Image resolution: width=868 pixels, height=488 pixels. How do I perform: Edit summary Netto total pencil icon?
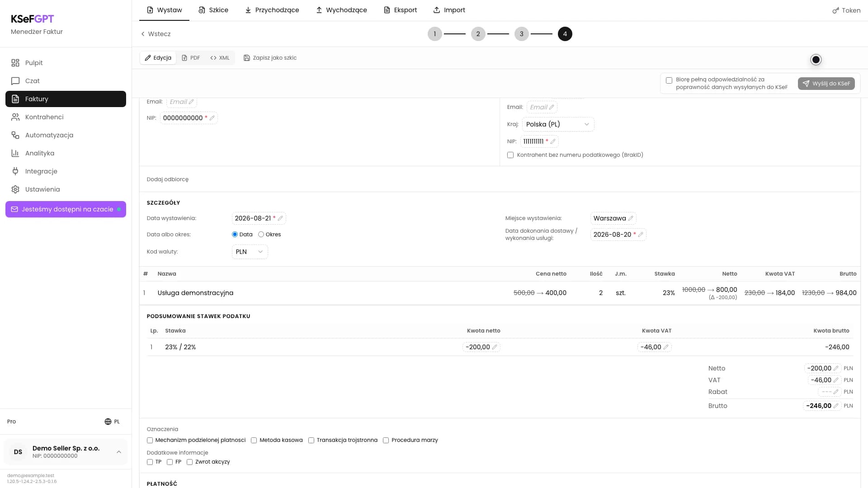(x=836, y=368)
